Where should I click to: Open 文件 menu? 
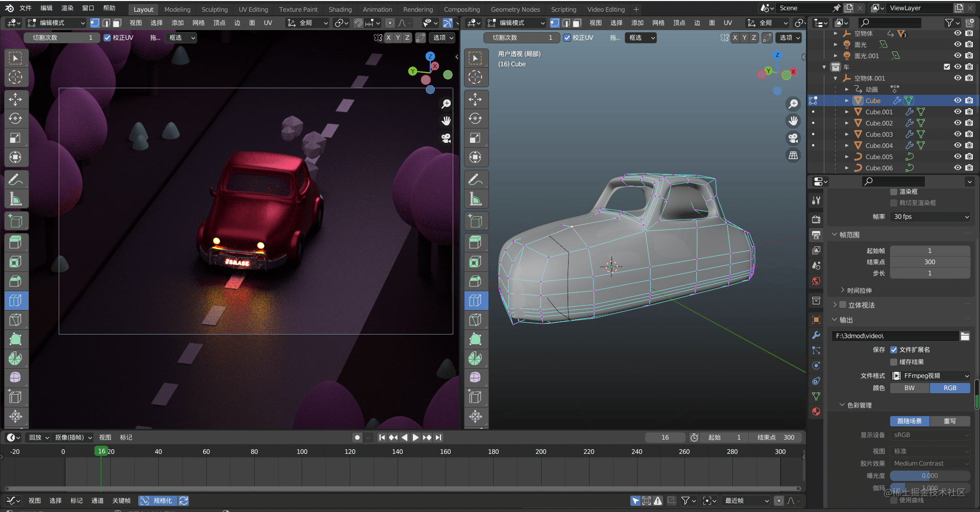[x=26, y=8]
